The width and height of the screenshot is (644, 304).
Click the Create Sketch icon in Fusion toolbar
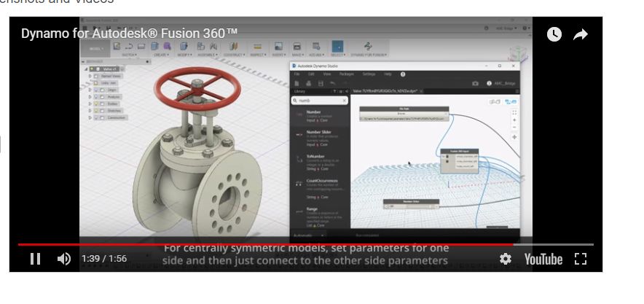pyautogui.click(x=117, y=46)
